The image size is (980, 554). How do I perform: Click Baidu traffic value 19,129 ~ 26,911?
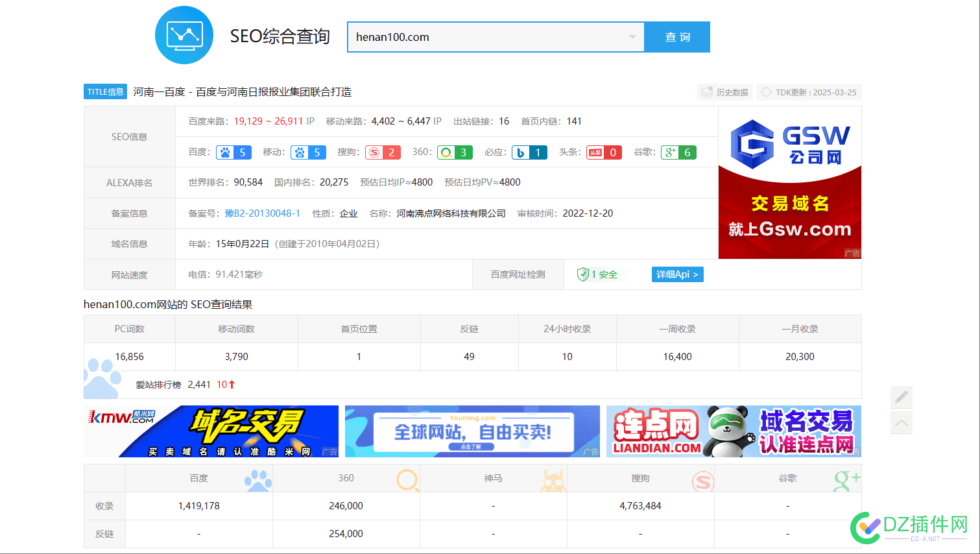pos(269,121)
